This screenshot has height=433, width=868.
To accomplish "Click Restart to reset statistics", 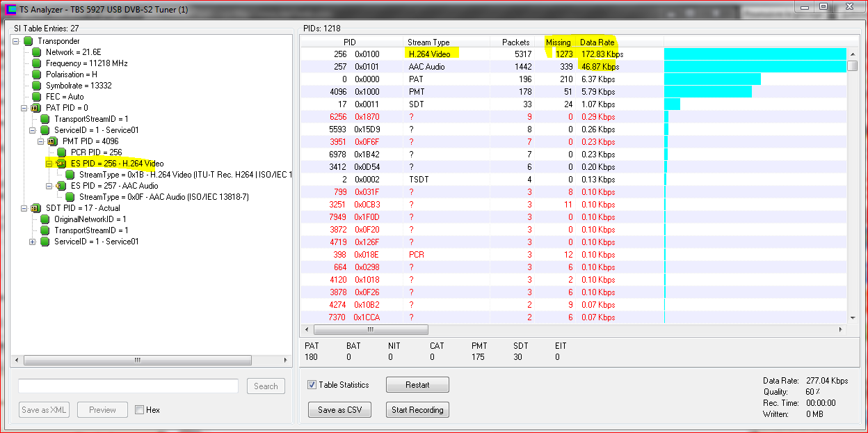I will (x=417, y=385).
